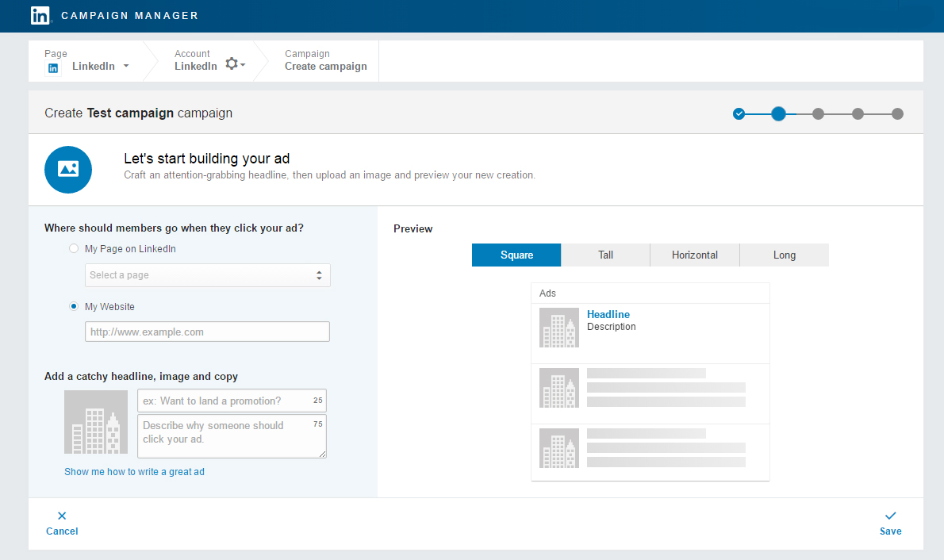
Task: Click the first ad thumbnail in the preview
Action: pyautogui.click(x=559, y=328)
